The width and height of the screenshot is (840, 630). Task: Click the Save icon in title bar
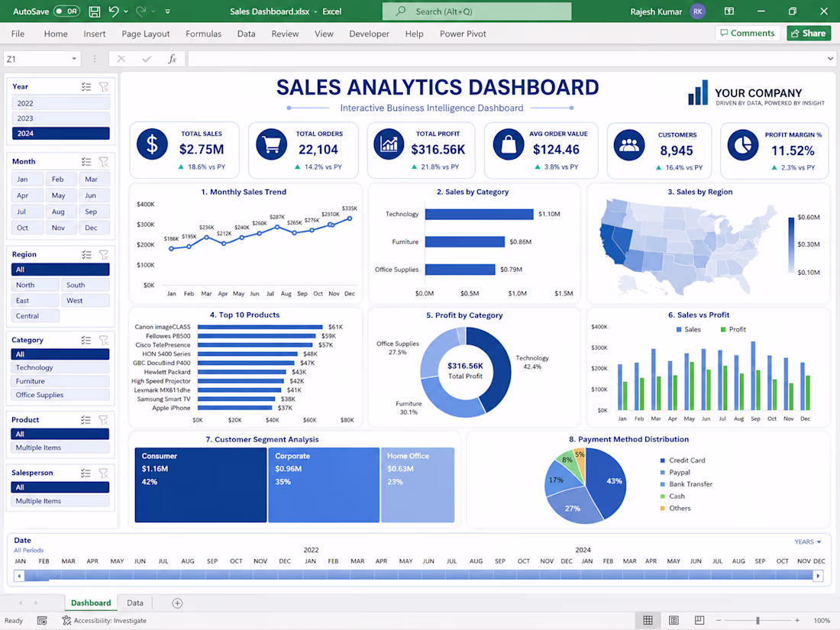(x=94, y=11)
